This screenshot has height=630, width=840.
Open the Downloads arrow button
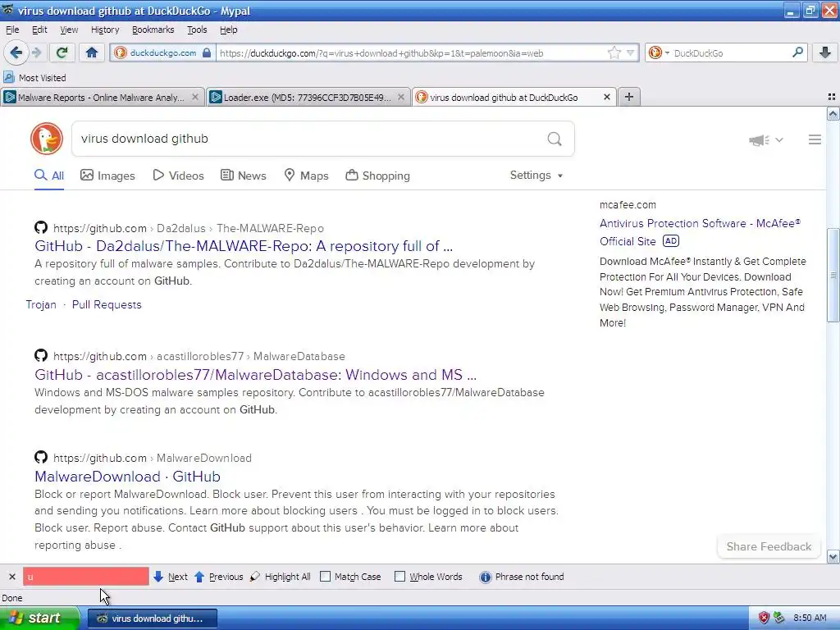point(825,52)
